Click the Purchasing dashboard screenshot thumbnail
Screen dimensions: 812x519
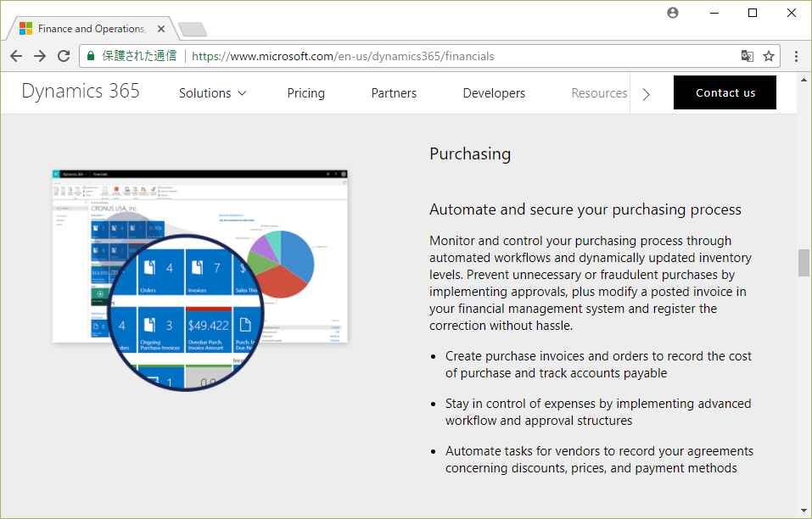[200, 280]
